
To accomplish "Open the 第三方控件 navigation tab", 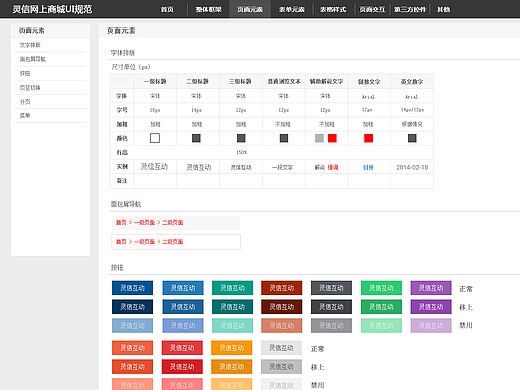I will click(410, 9).
